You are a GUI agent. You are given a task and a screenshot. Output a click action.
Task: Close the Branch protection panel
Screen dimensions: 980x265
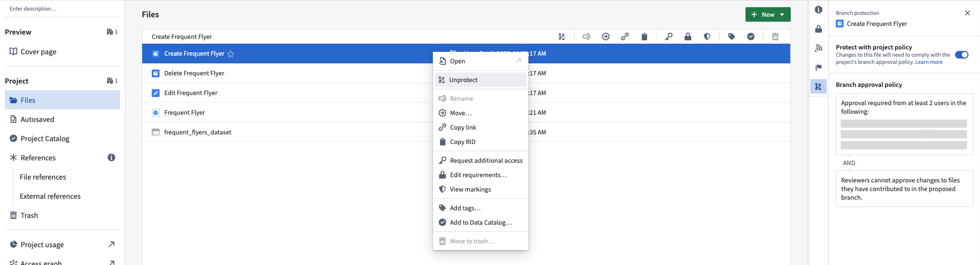[x=968, y=12]
